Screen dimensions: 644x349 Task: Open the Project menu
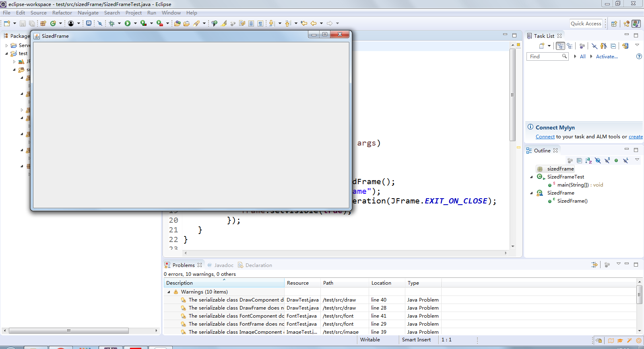pos(134,13)
